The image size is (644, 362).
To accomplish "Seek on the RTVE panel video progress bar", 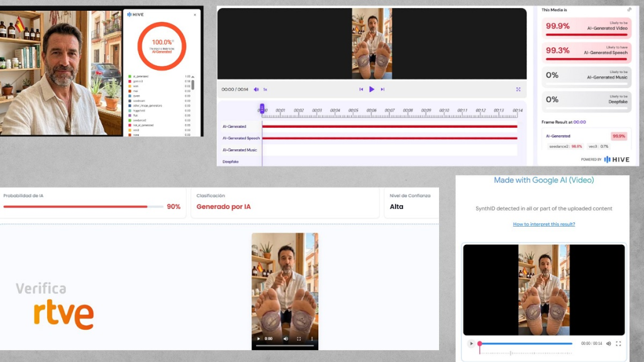I will 285,346.
